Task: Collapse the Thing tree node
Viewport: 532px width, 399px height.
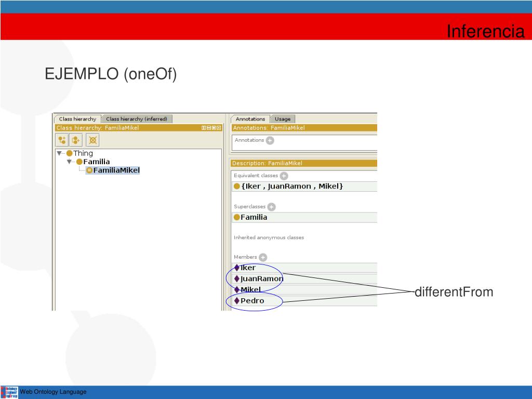Action: click(59, 153)
